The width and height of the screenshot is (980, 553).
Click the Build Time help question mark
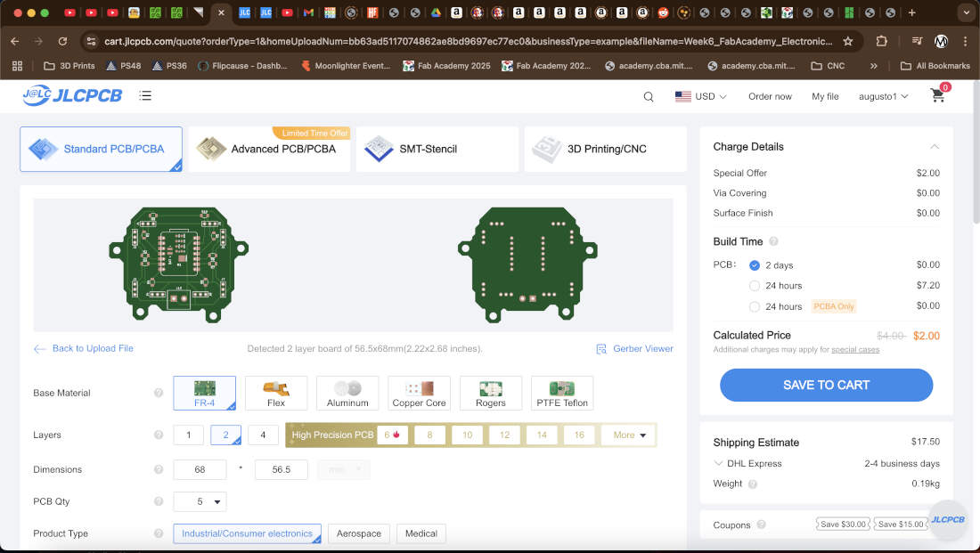pyautogui.click(x=773, y=241)
